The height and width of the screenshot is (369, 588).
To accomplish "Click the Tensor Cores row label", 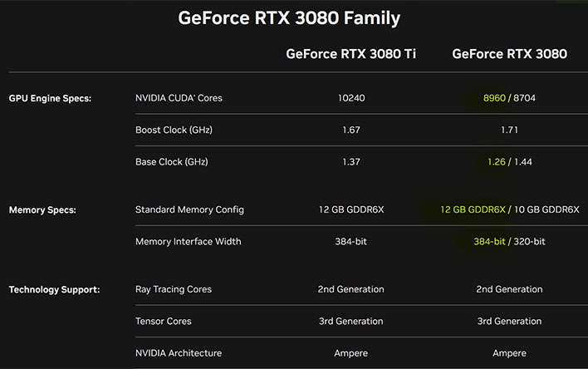I will point(163,321).
